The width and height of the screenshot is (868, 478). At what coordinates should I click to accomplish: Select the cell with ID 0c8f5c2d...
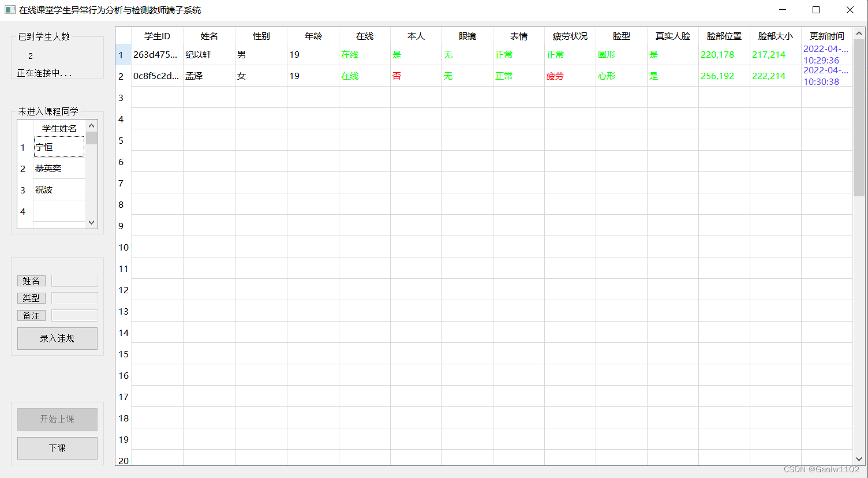point(157,76)
